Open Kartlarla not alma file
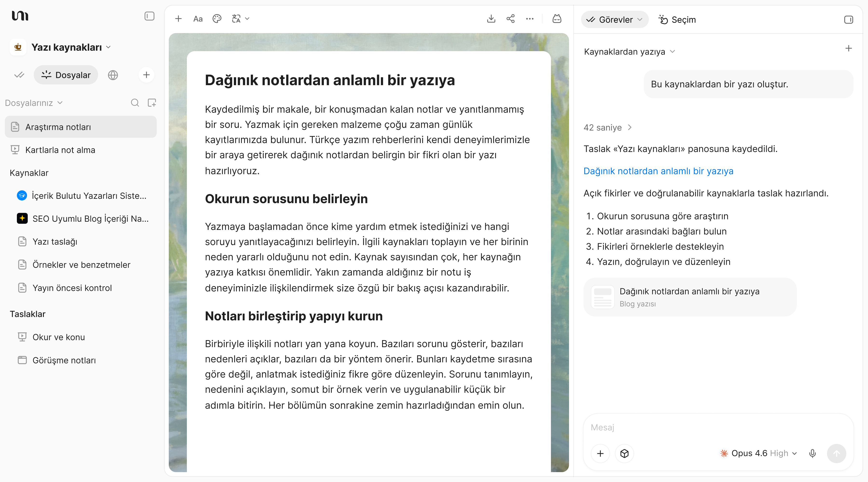Image resolution: width=868 pixels, height=482 pixels. (x=81, y=150)
